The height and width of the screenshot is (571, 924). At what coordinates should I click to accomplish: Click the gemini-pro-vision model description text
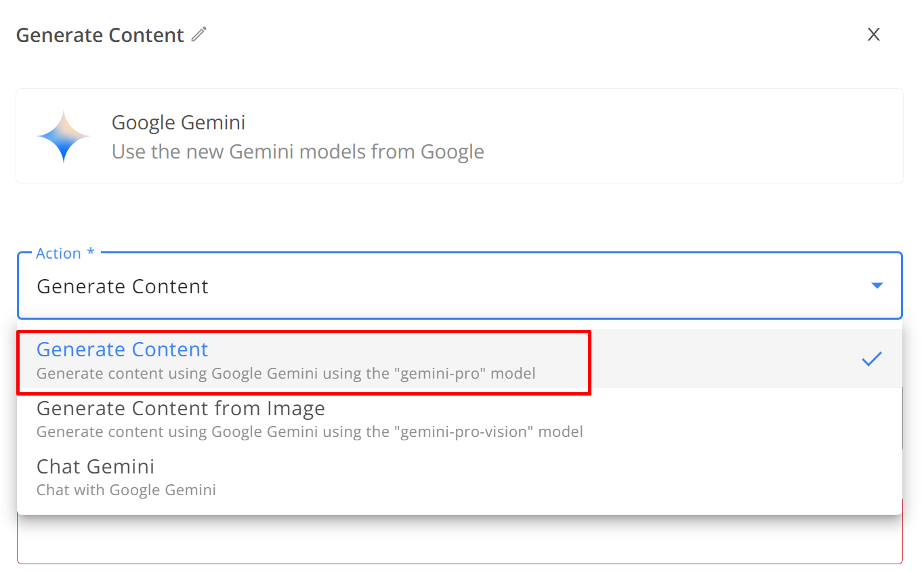click(310, 431)
